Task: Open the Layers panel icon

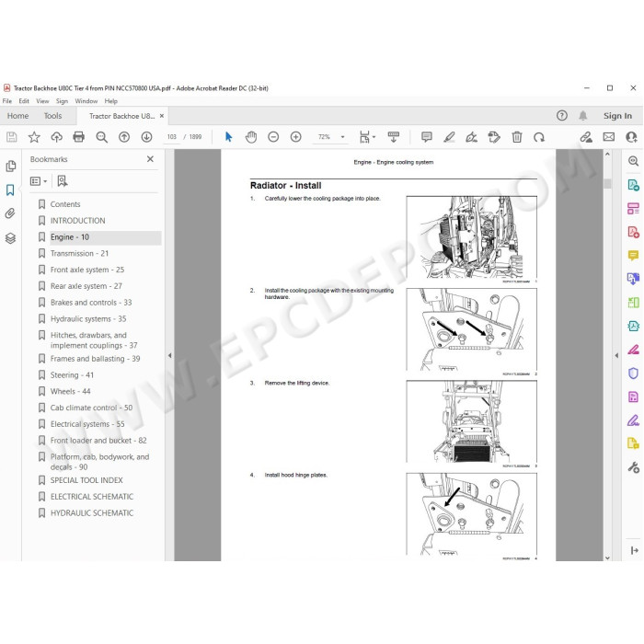Action: click(11, 238)
